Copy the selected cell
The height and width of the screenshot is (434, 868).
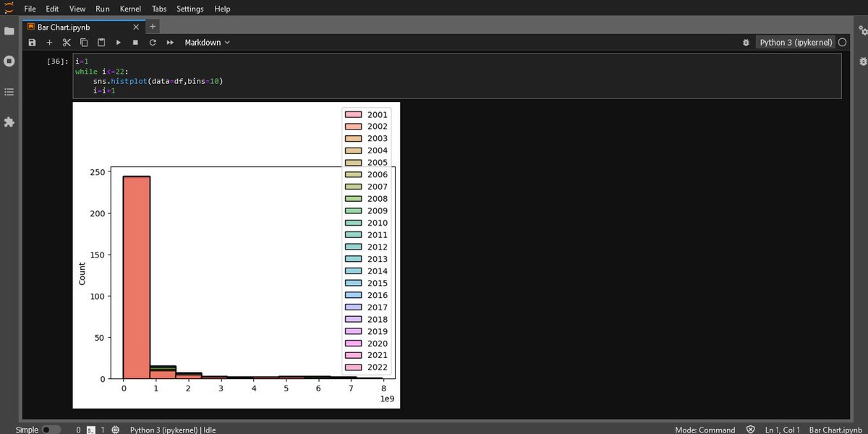coord(84,43)
